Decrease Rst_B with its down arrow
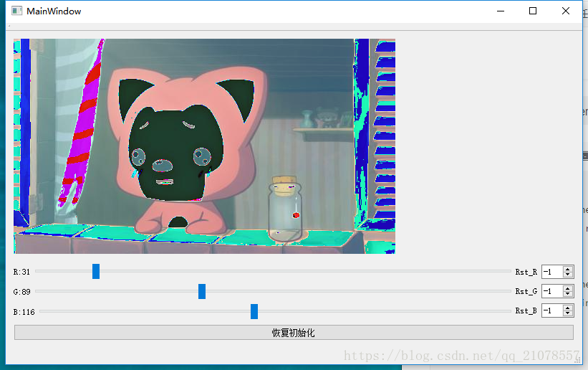Viewport: 588px width, 370px height. point(568,313)
